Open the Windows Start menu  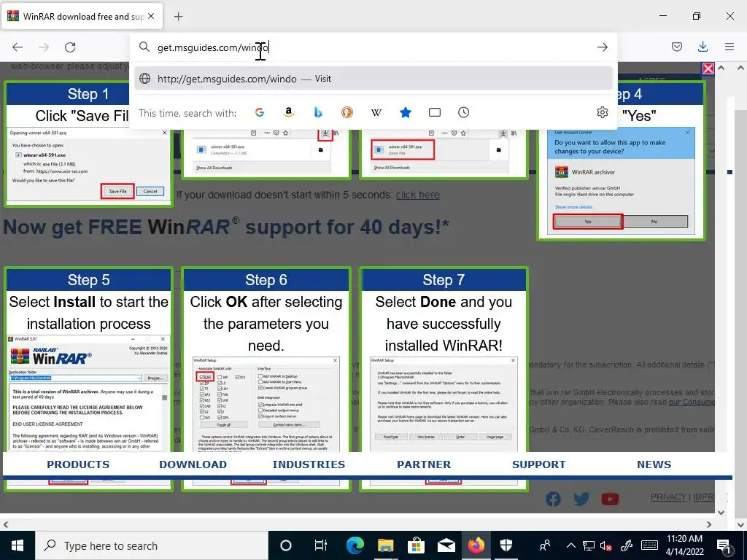pos(18,545)
